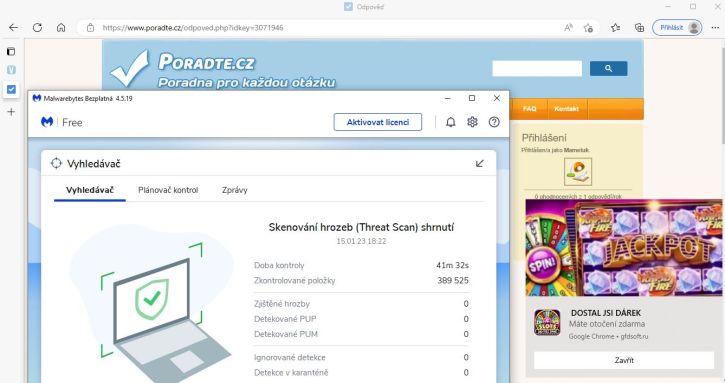Click Zavřít on the ad notification
Viewport: 725px width, 383px height.
coord(624,360)
